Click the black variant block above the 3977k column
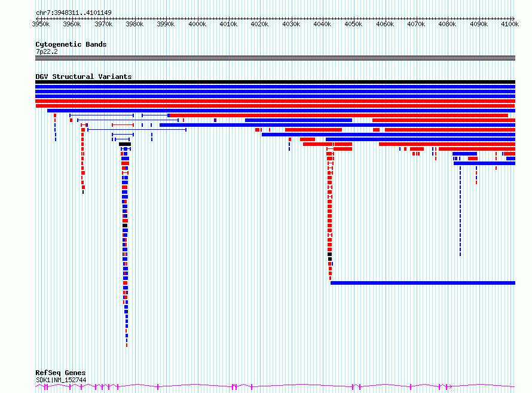The image size is (532, 393). point(125,144)
